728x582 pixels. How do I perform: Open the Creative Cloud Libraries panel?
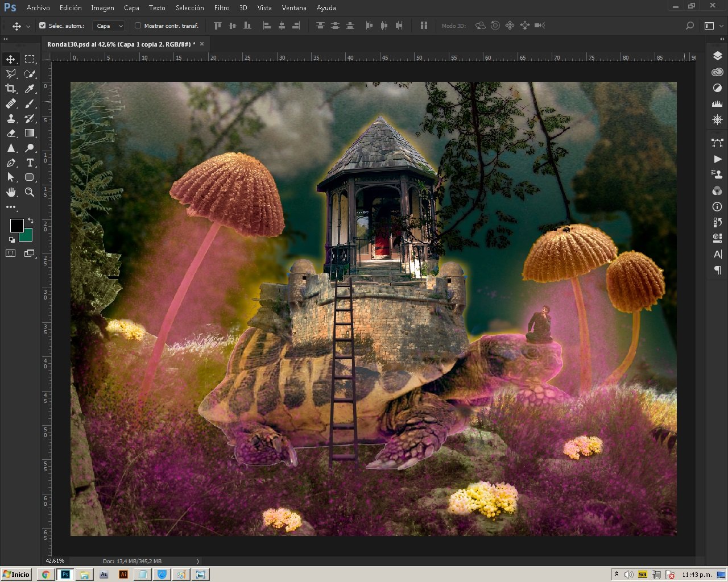point(717,72)
